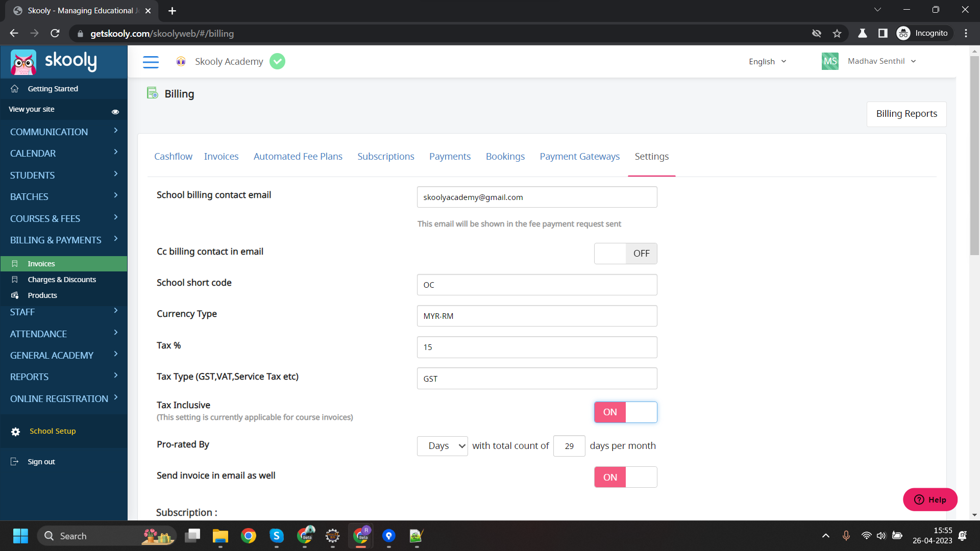Toggle the View your site eye icon
This screenshot has width=980, height=551.
tap(115, 112)
